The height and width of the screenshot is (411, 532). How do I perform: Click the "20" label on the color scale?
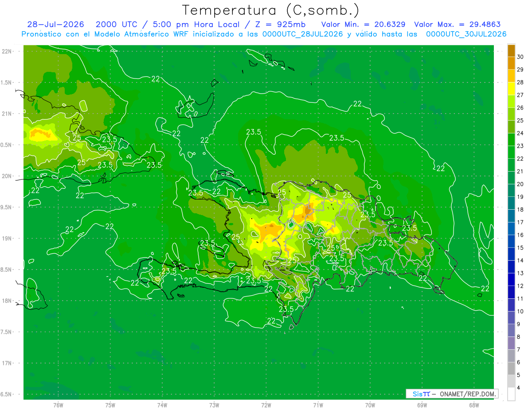pyautogui.click(x=520, y=184)
